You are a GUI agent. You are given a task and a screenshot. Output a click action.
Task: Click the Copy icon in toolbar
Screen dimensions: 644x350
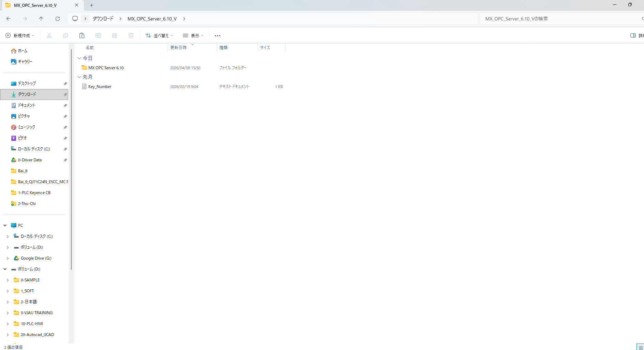65,35
